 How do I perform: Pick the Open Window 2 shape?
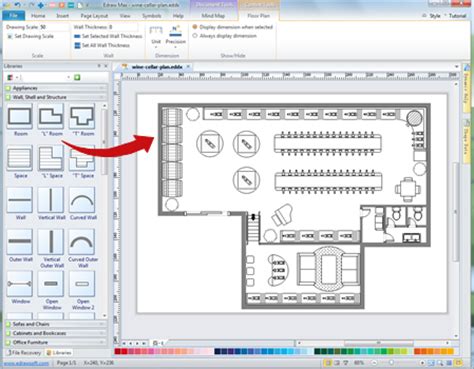click(x=82, y=284)
